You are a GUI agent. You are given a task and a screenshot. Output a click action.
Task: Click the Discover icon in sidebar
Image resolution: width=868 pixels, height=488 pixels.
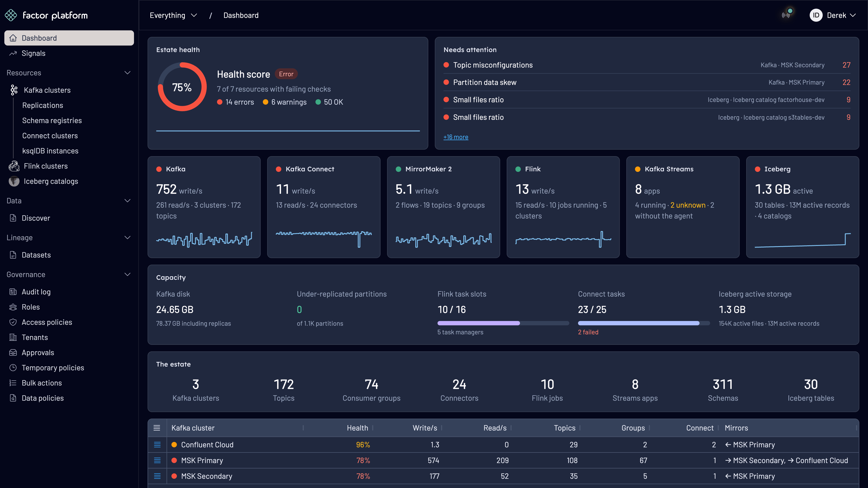(13, 218)
